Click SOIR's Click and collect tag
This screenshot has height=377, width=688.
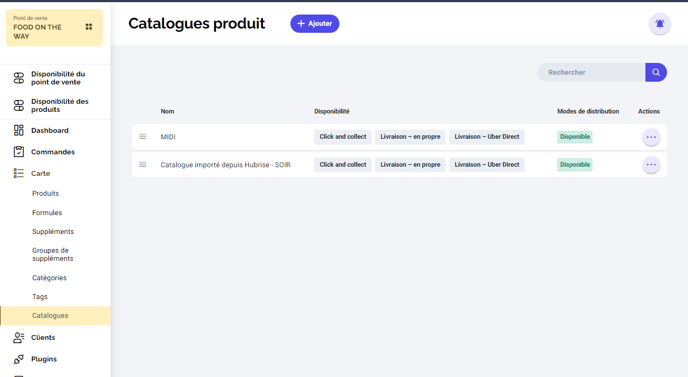[343, 165]
